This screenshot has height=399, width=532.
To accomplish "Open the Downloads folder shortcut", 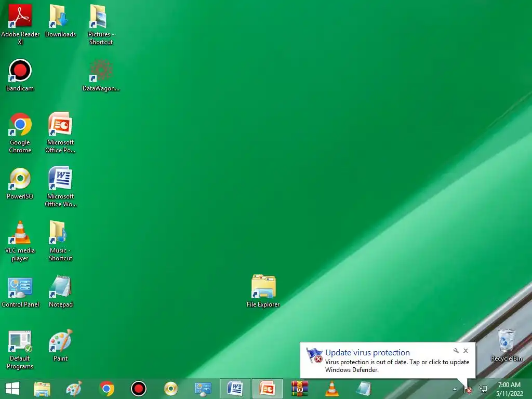I will pos(60,20).
